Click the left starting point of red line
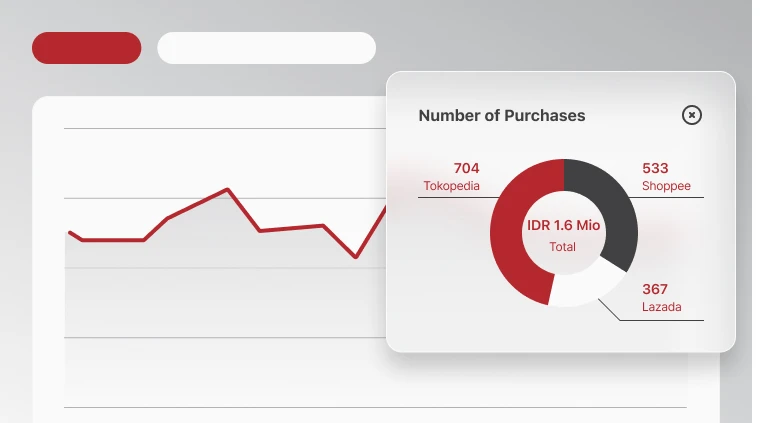 point(69,232)
